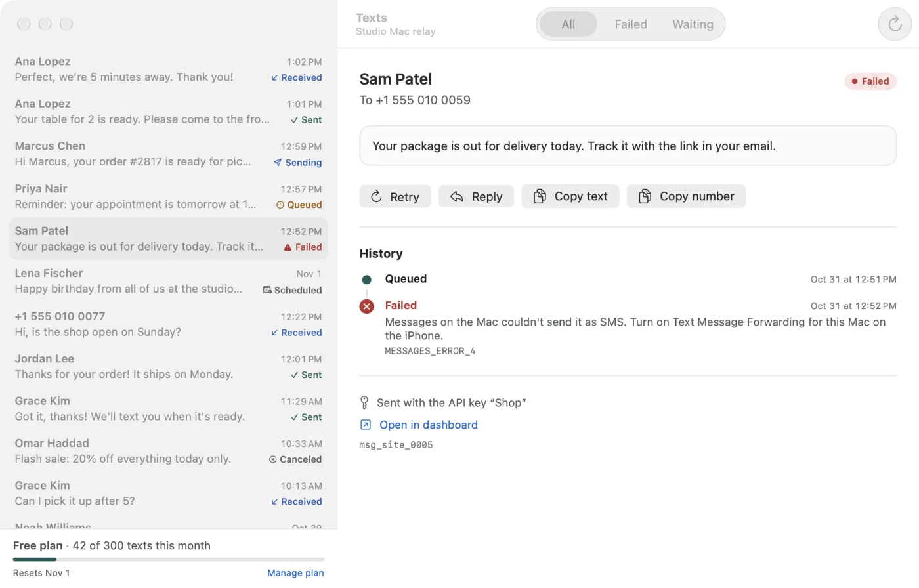Select Jordan Lee 'Thanks for your order' message
Image resolution: width=919 pixels, height=588 pixels.
point(168,367)
